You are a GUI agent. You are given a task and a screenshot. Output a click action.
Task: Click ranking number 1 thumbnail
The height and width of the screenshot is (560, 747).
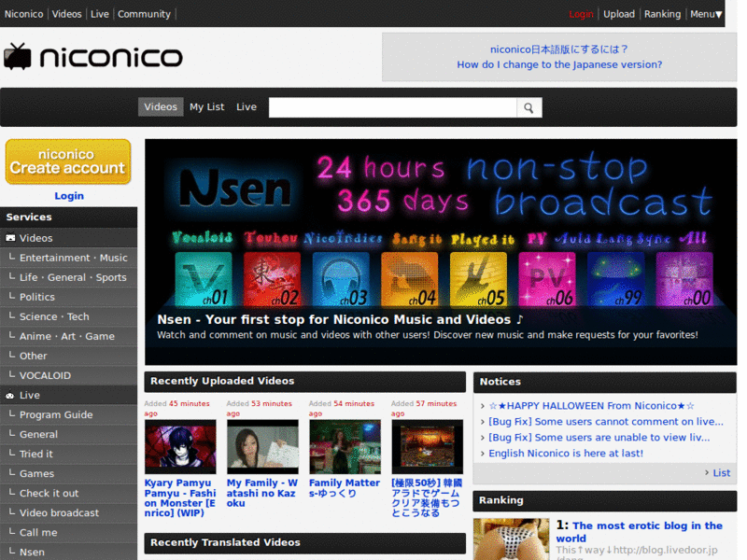pos(511,539)
